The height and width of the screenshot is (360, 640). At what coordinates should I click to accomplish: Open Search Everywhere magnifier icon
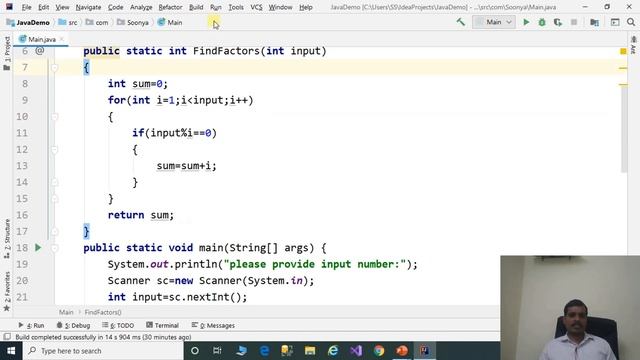coord(631,22)
